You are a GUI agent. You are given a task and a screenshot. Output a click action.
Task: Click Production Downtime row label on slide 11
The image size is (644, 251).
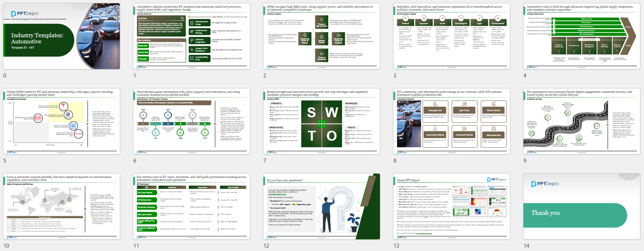click(147, 207)
